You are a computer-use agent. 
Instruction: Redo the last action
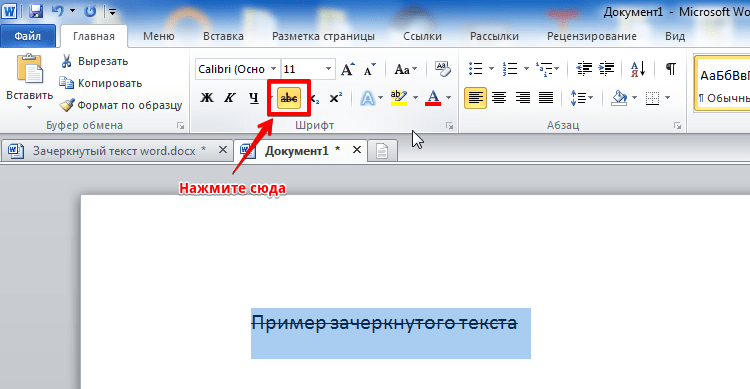(90, 11)
